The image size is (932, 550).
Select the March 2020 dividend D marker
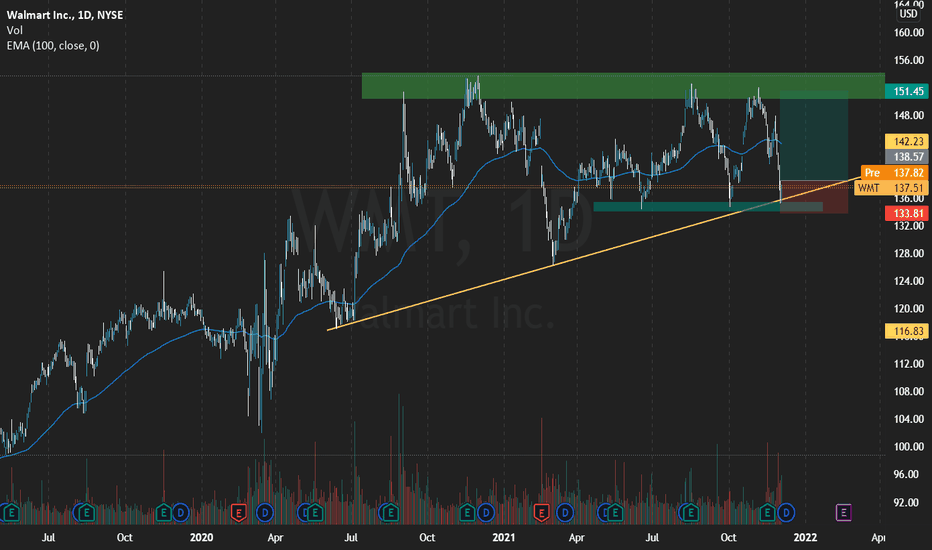(x=265, y=512)
